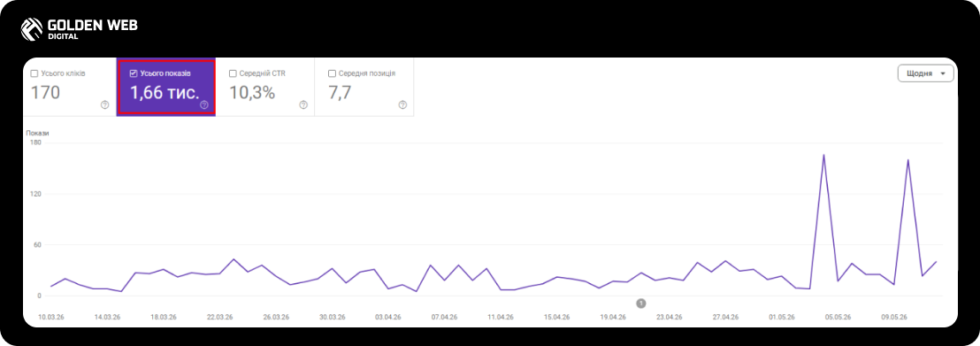Click the 170 clicks value

pos(46,93)
